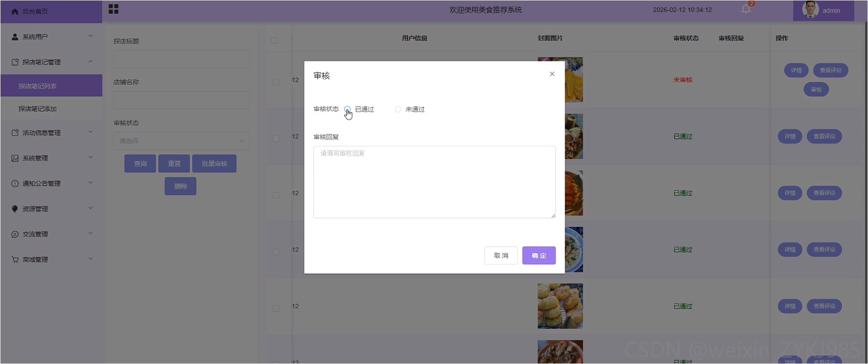Click the 审核回复 column header in the table
868x364 pixels.
coord(731,38)
